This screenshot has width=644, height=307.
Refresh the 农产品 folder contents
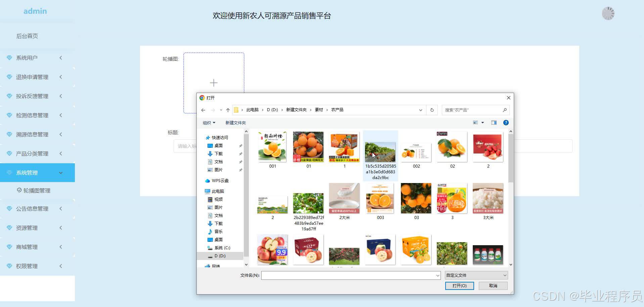click(x=432, y=110)
